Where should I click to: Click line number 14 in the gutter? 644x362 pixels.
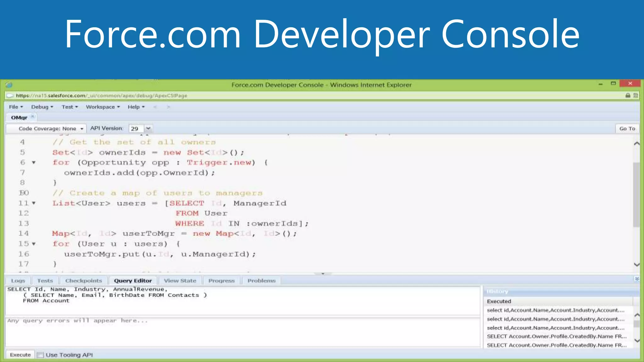coord(23,233)
